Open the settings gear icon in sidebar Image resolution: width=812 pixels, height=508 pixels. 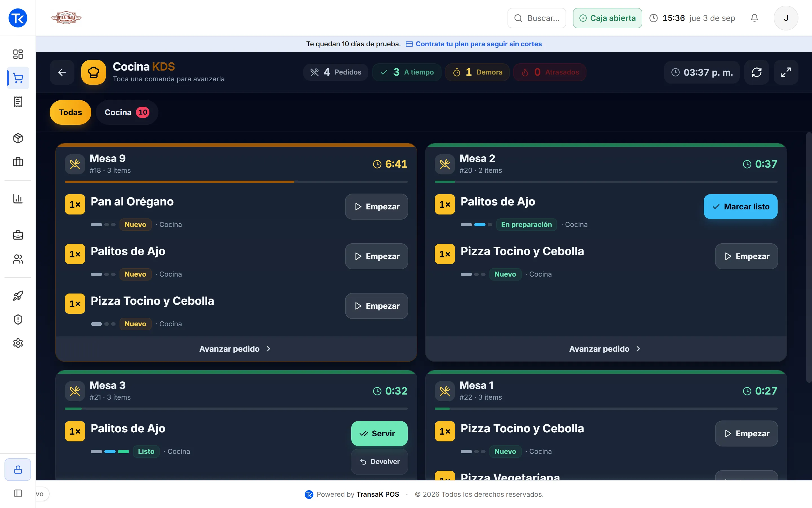(18, 343)
